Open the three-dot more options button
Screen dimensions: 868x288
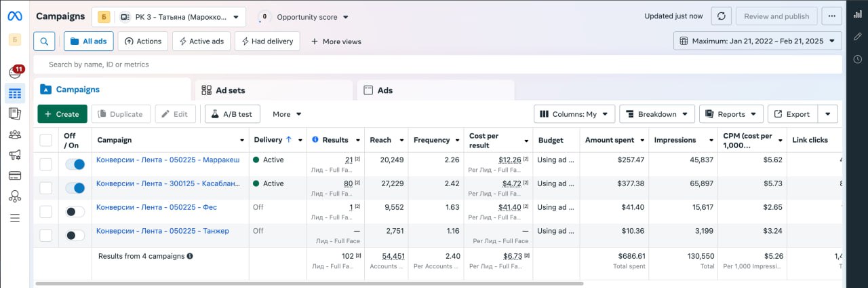pyautogui.click(x=831, y=16)
